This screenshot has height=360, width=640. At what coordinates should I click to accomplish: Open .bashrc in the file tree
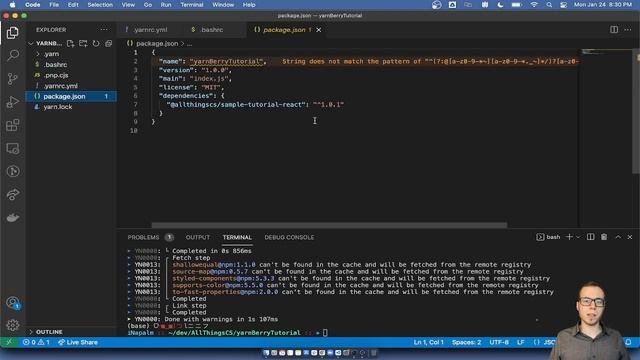pos(56,64)
